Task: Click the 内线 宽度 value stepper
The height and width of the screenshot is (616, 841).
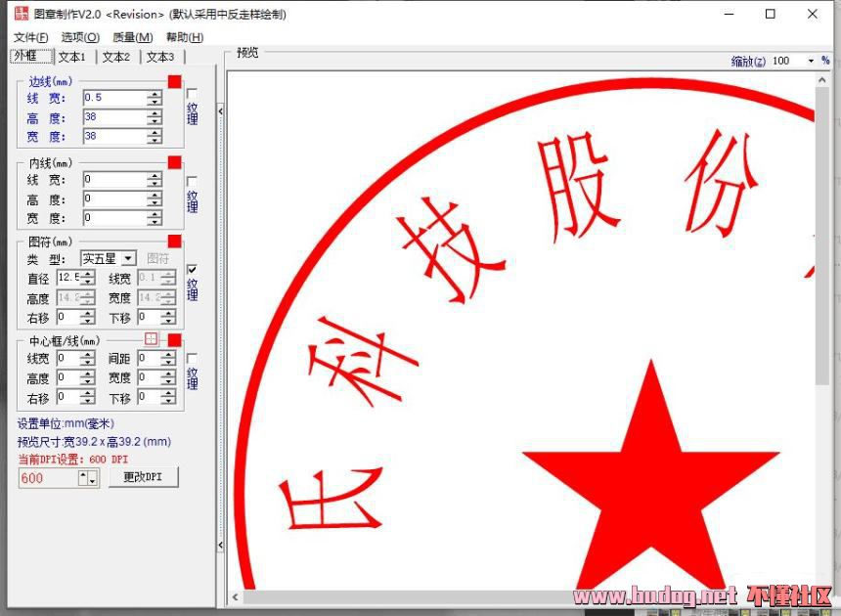Action: (x=155, y=218)
